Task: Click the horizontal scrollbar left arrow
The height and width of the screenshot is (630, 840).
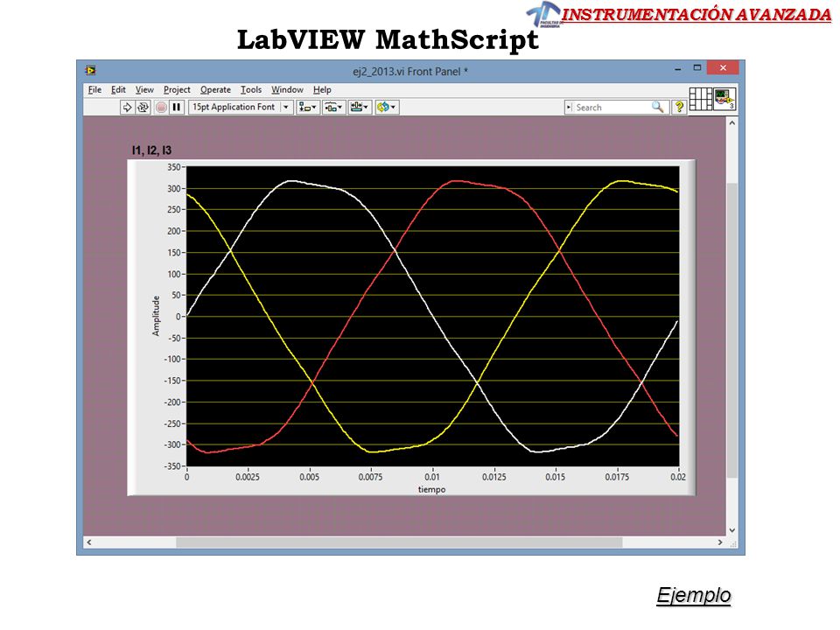Action: click(89, 542)
